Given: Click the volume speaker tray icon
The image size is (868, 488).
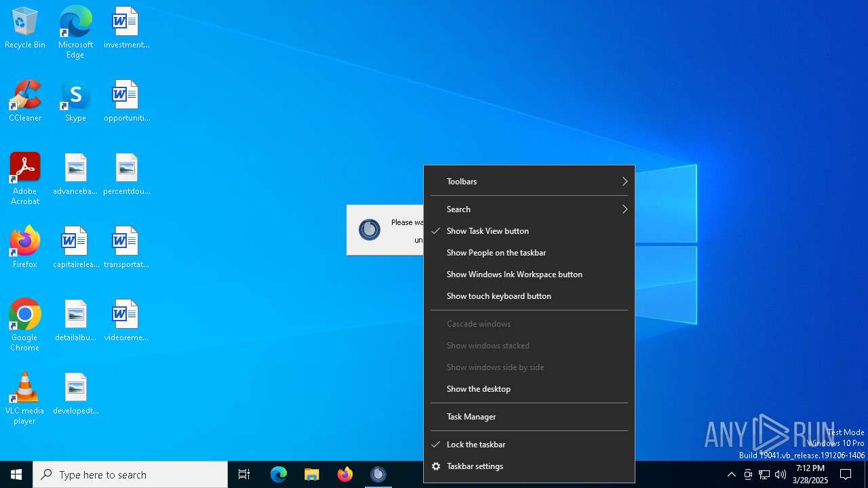Looking at the screenshot, I should point(781,474).
